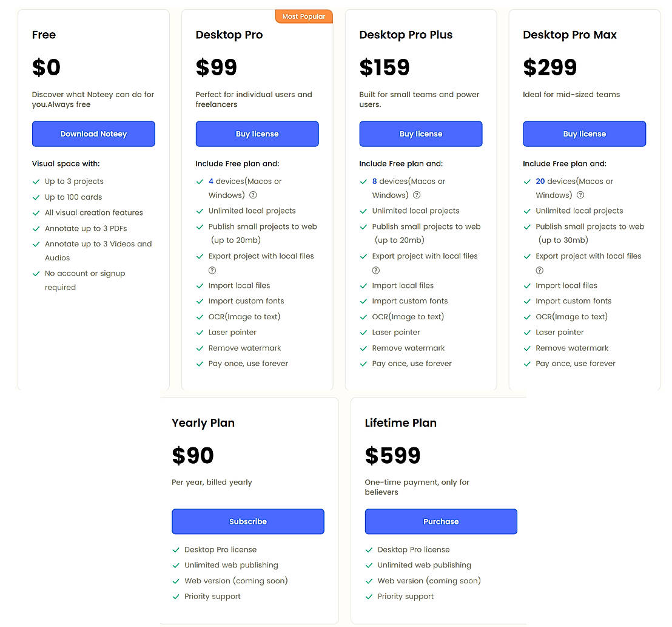Purchase the Lifetime Plan

pyautogui.click(x=441, y=521)
